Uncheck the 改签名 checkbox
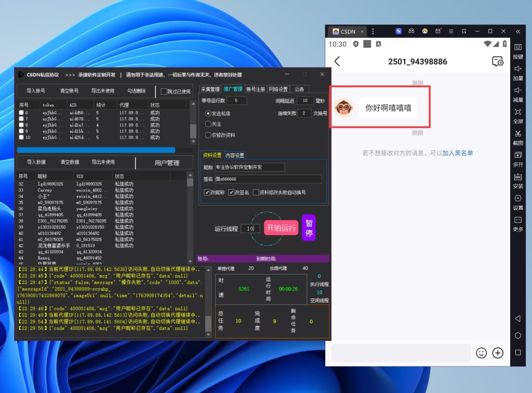Image resolution: width=532 pixels, height=393 pixels. pyautogui.click(x=232, y=193)
